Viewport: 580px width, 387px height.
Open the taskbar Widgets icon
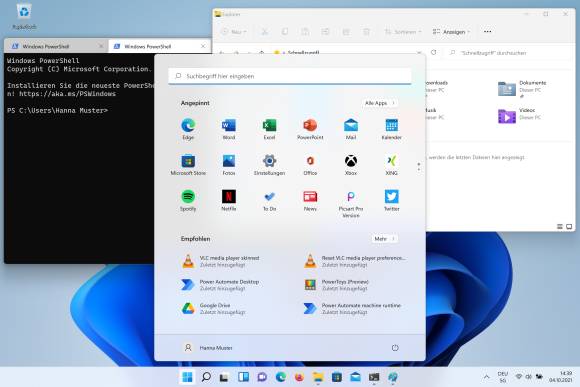pyautogui.click(x=243, y=377)
